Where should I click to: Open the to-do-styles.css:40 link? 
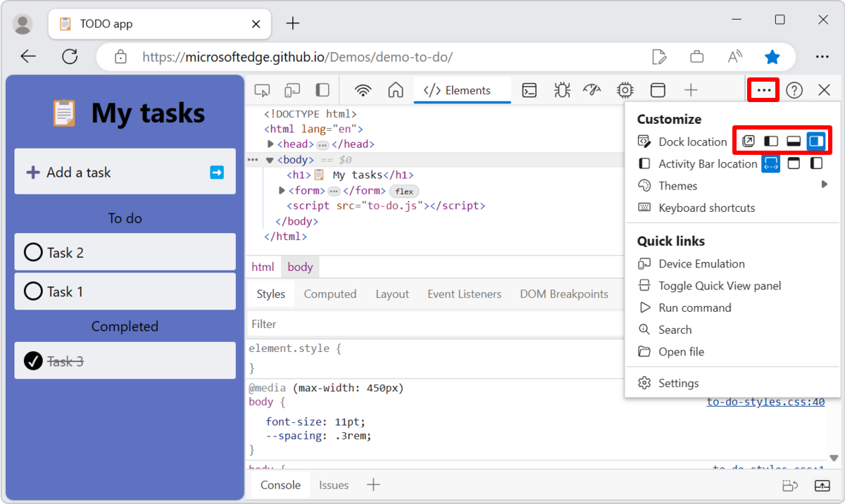pyautogui.click(x=766, y=401)
